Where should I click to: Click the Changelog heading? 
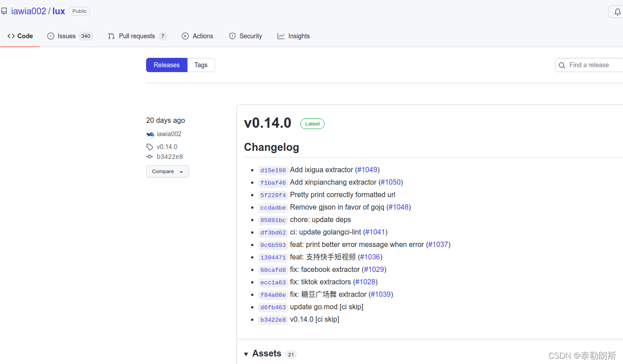pyautogui.click(x=272, y=147)
